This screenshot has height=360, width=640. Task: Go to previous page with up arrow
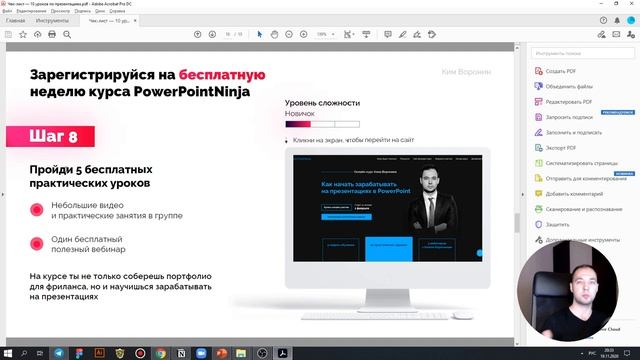click(x=198, y=35)
